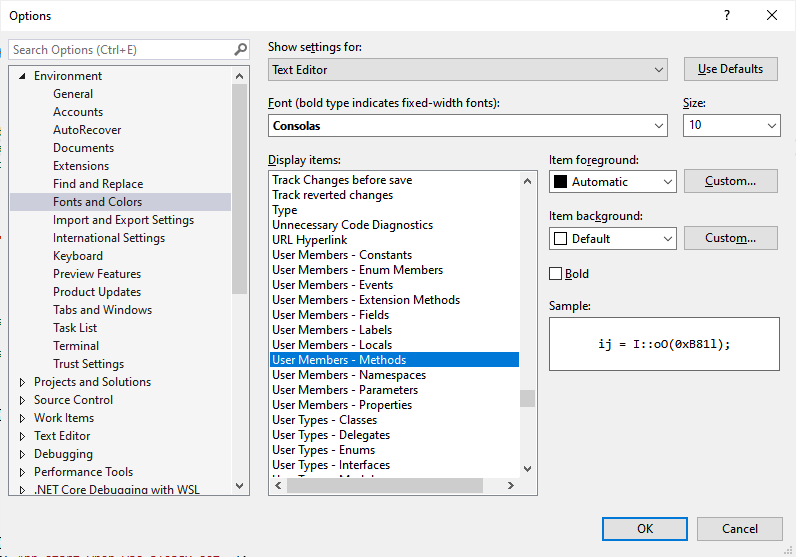Image resolution: width=796 pixels, height=557 pixels.
Task: Confirm settings with the OK button
Action: coord(645,529)
